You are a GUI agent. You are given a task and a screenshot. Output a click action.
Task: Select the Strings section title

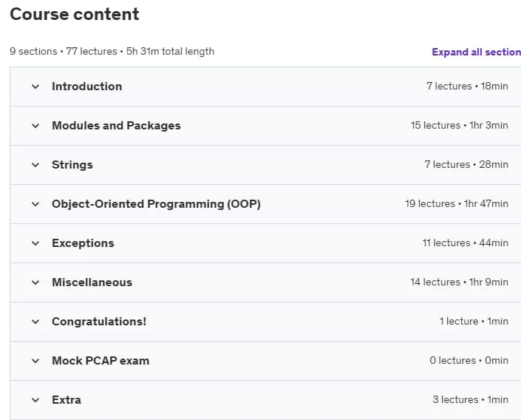pos(72,165)
